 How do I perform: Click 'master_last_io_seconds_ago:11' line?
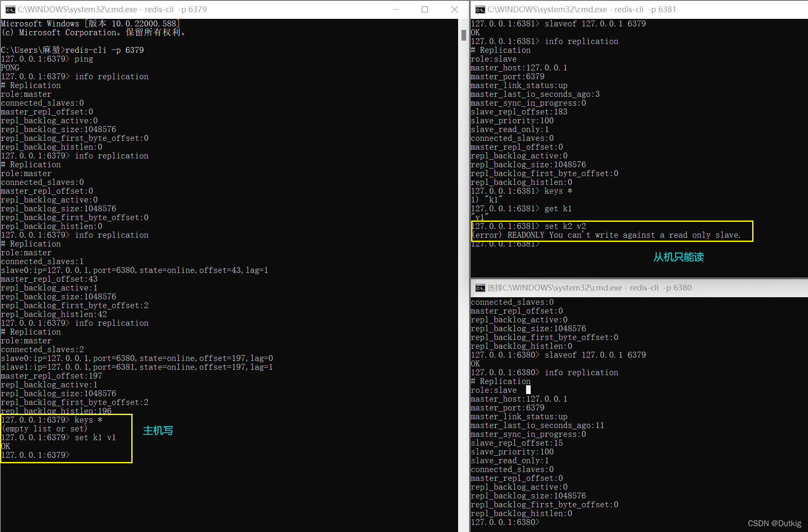pyautogui.click(x=537, y=425)
